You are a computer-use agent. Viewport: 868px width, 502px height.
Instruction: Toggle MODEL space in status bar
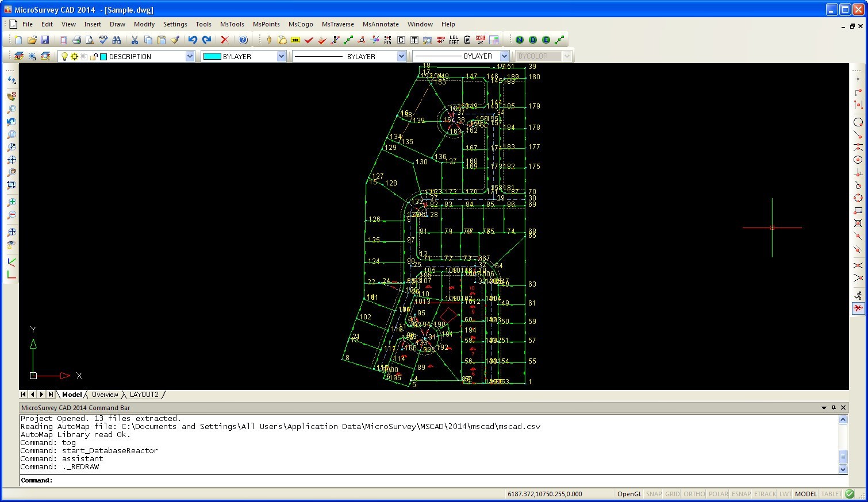806,494
